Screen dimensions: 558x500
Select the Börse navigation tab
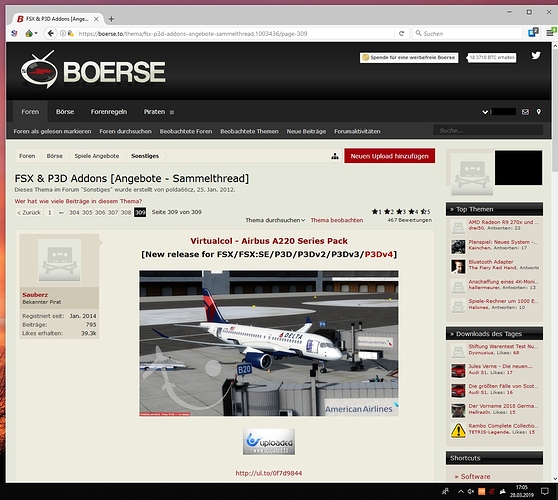click(65, 112)
